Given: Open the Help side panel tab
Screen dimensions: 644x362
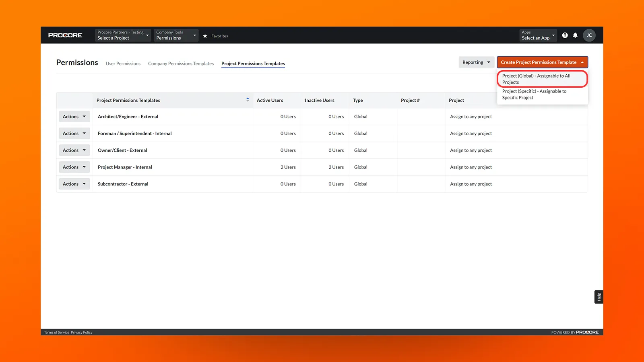Looking at the screenshot, I should click(599, 296).
